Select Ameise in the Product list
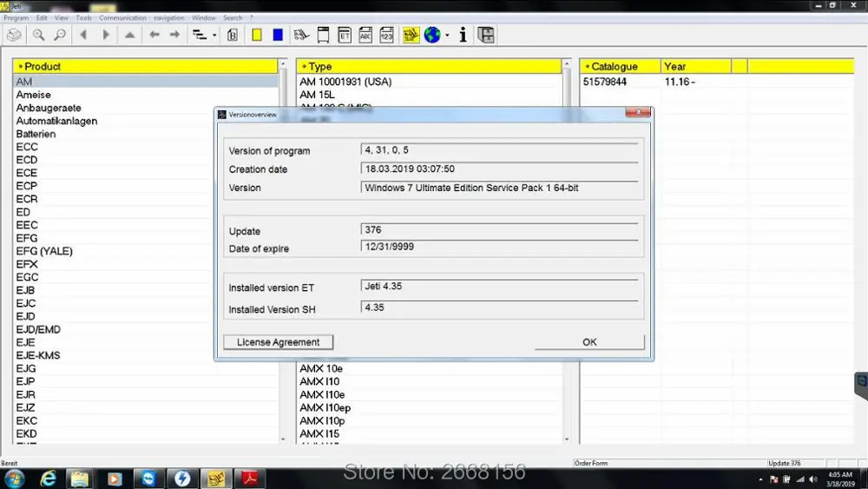 [x=145, y=95]
